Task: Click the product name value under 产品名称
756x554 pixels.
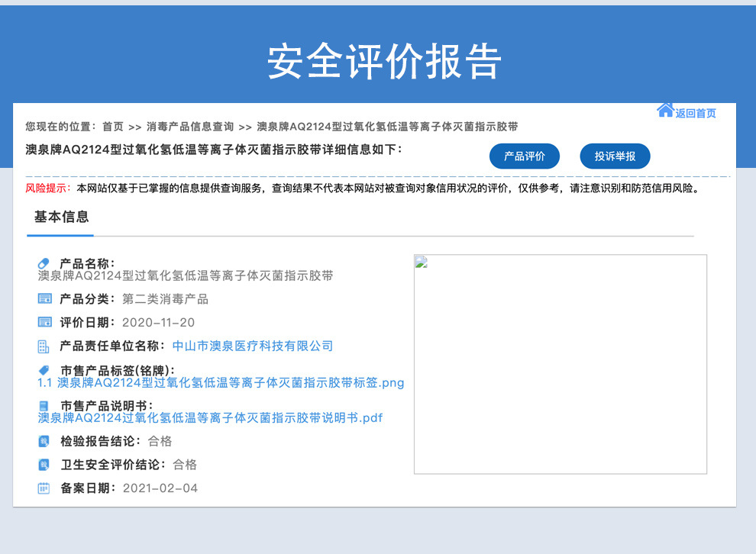Action: tap(185, 275)
